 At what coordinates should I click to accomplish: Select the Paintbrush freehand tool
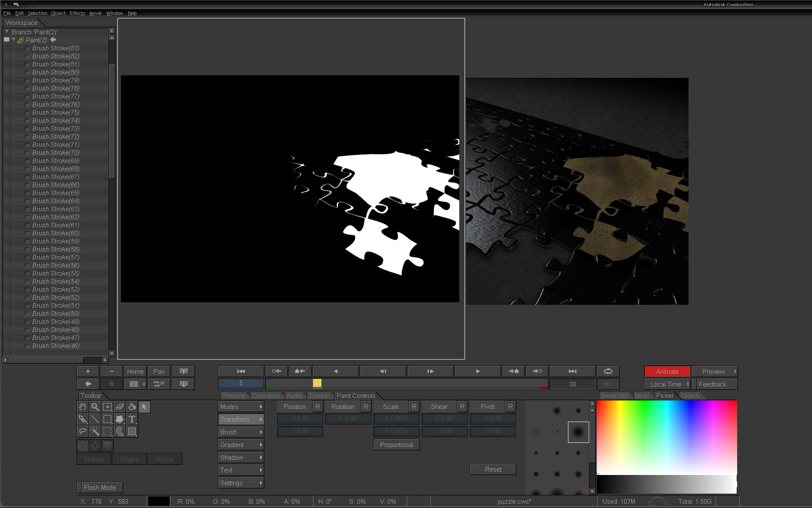point(83,419)
